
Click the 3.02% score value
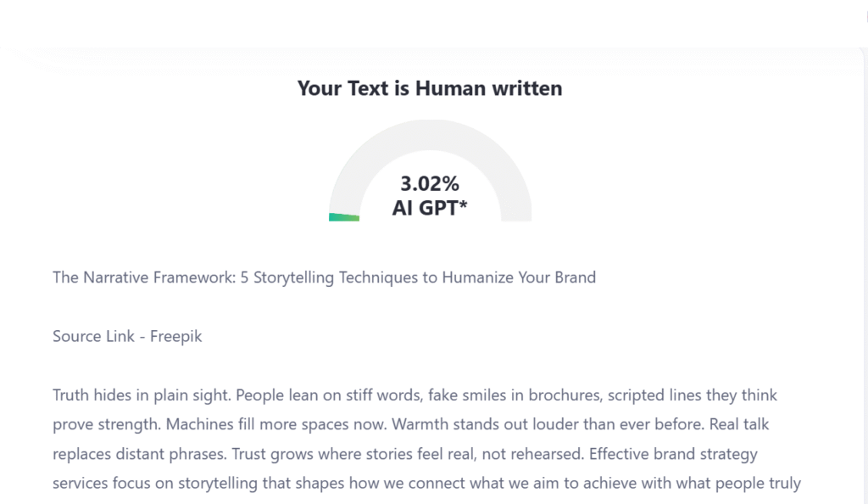tap(430, 183)
